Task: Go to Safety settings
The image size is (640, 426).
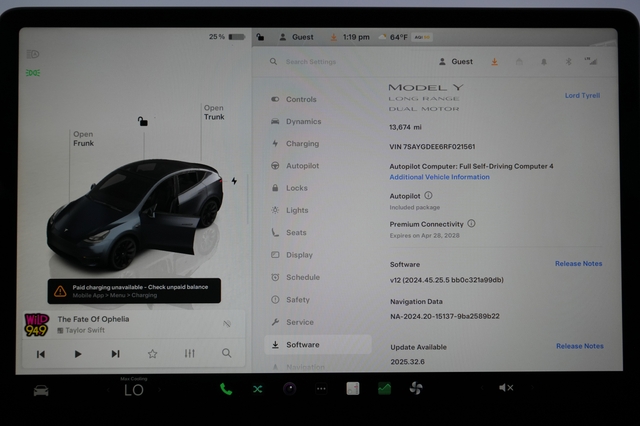Action: pos(298,300)
